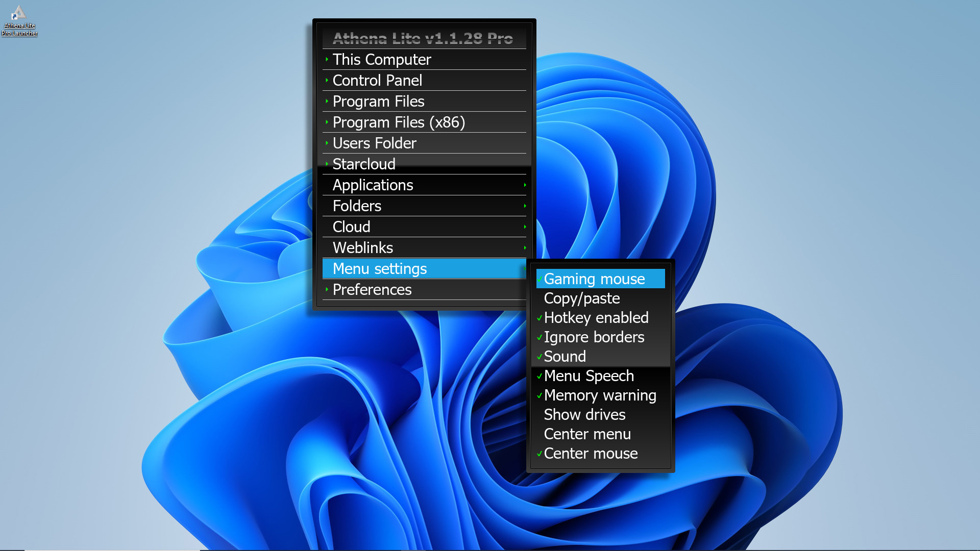The width and height of the screenshot is (980, 551).
Task: Enable the Show drives option
Action: click(x=584, y=415)
